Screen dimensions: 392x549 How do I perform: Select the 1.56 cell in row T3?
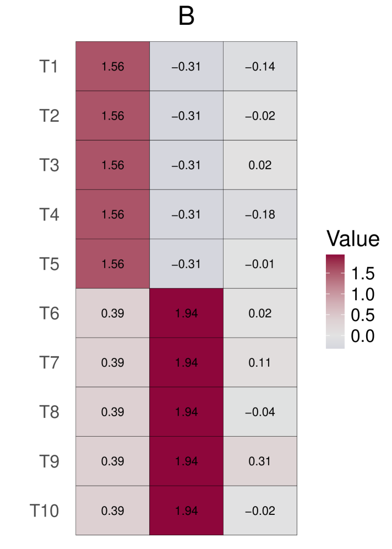coord(113,165)
